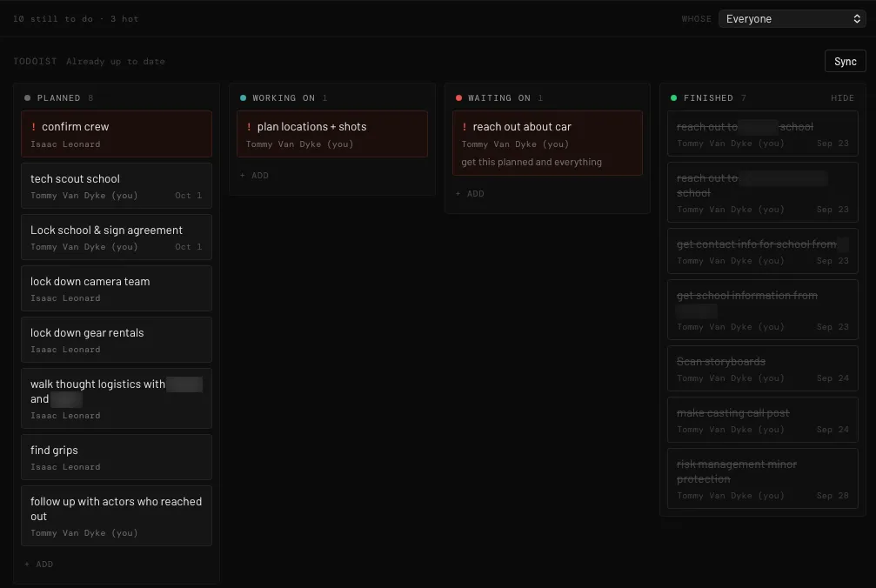The image size is (876, 588).
Task: Open the tech scout school card
Action: pyautogui.click(x=117, y=186)
